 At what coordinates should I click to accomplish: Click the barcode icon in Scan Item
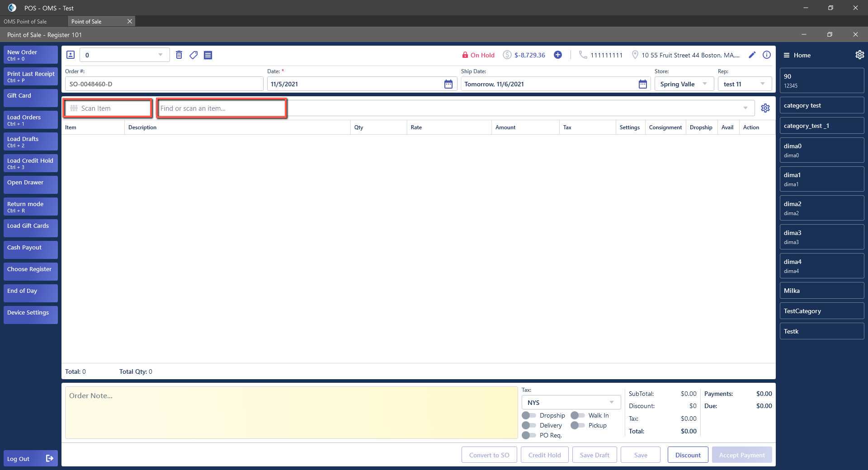click(x=74, y=108)
